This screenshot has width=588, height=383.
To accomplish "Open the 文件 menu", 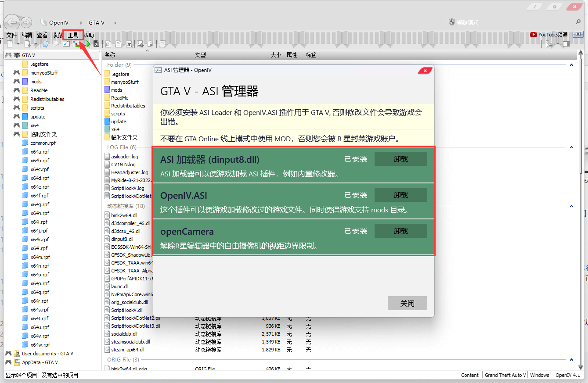I will 11,35.
